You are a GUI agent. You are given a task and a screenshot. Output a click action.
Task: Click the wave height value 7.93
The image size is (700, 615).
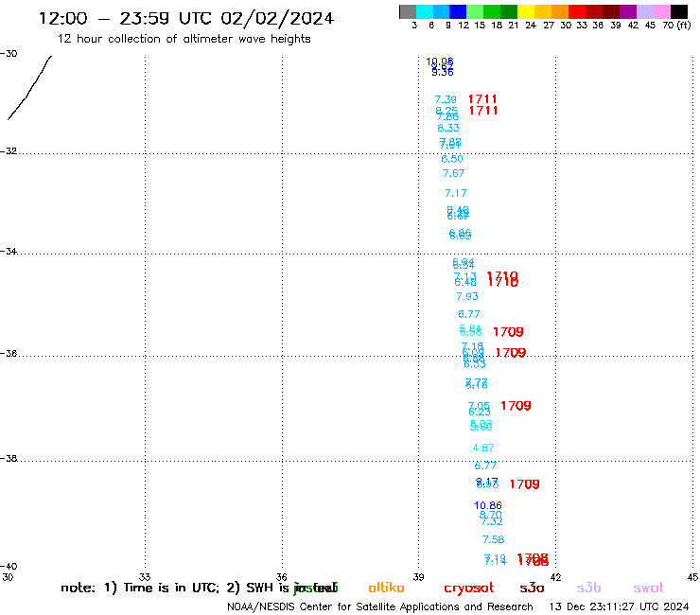(467, 296)
